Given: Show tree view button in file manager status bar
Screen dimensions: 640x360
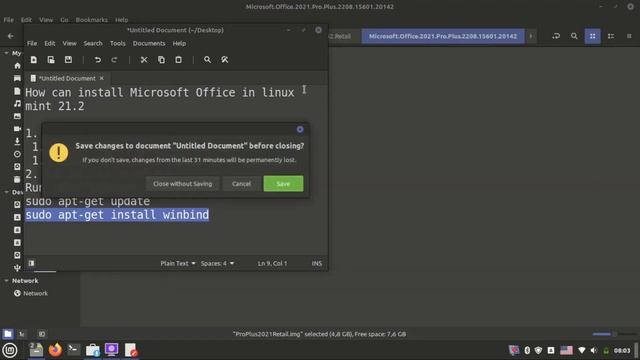Looking at the screenshot, I should [22, 334].
